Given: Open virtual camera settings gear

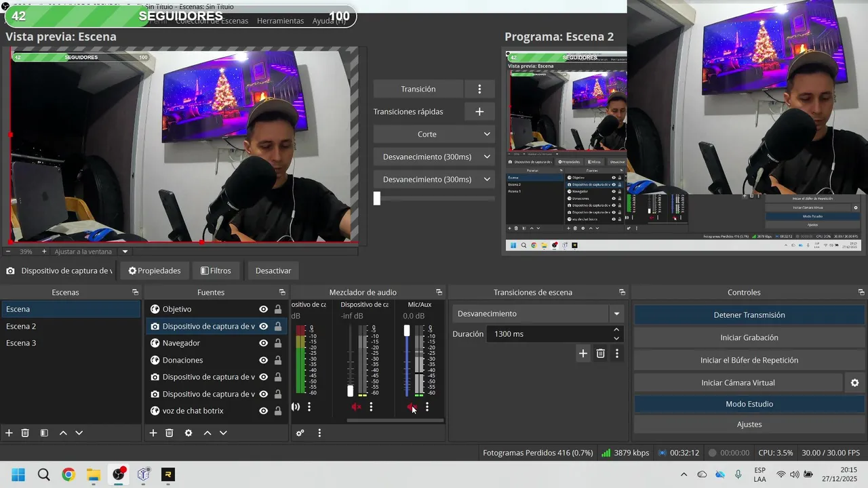Looking at the screenshot, I should point(855,383).
